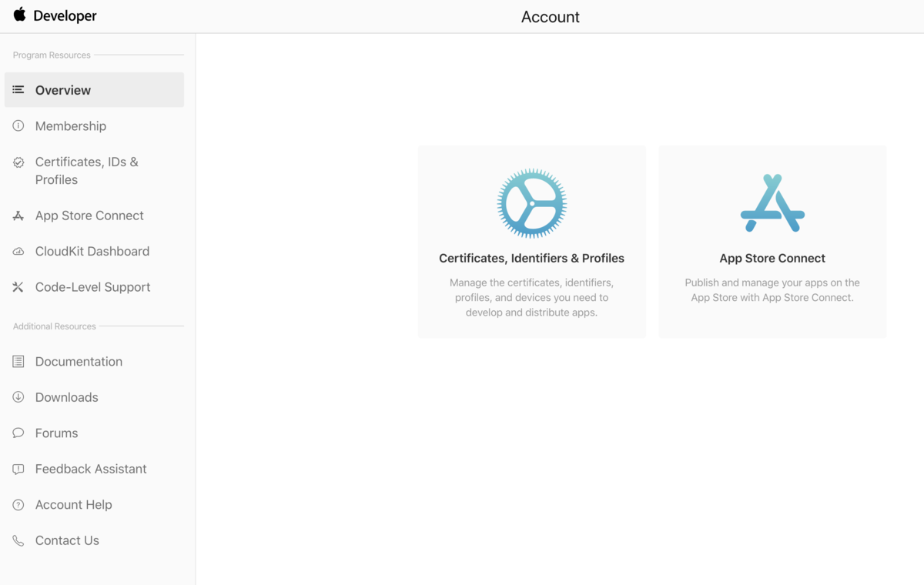The width and height of the screenshot is (924, 585).
Task: Open Account Help
Action: click(x=74, y=505)
